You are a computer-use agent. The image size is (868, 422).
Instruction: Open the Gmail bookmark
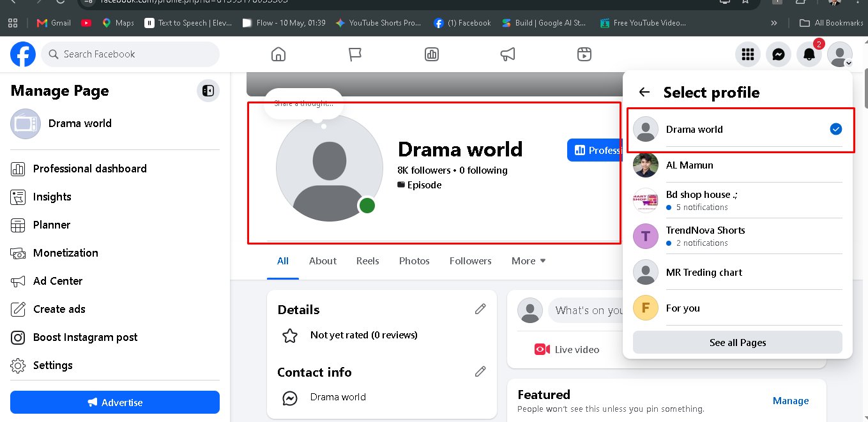tap(54, 22)
